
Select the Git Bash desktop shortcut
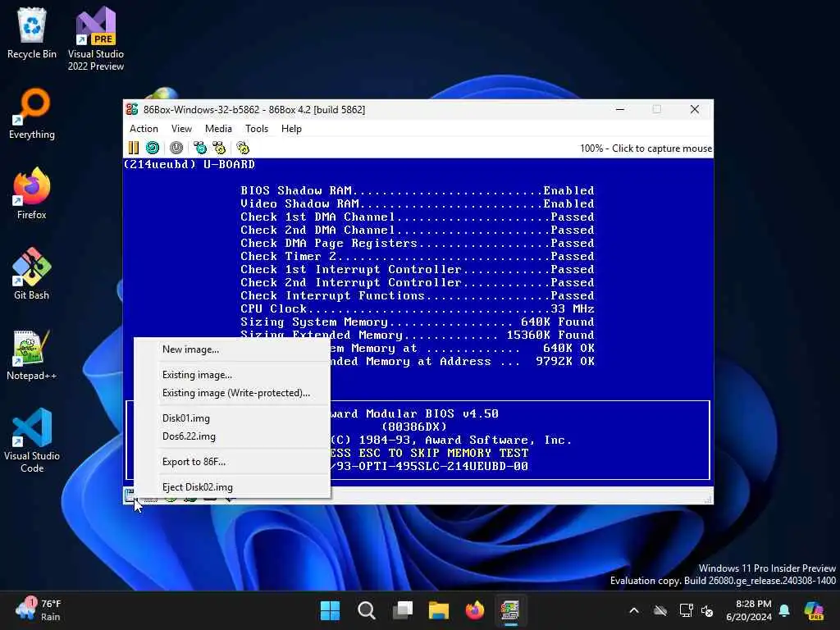(x=32, y=274)
